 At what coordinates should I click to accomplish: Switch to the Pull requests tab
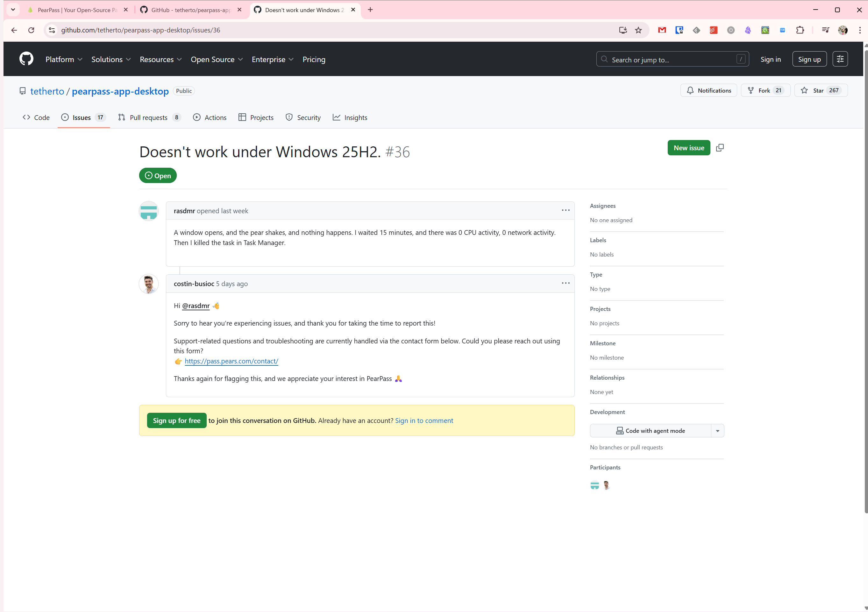tap(149, 117)
